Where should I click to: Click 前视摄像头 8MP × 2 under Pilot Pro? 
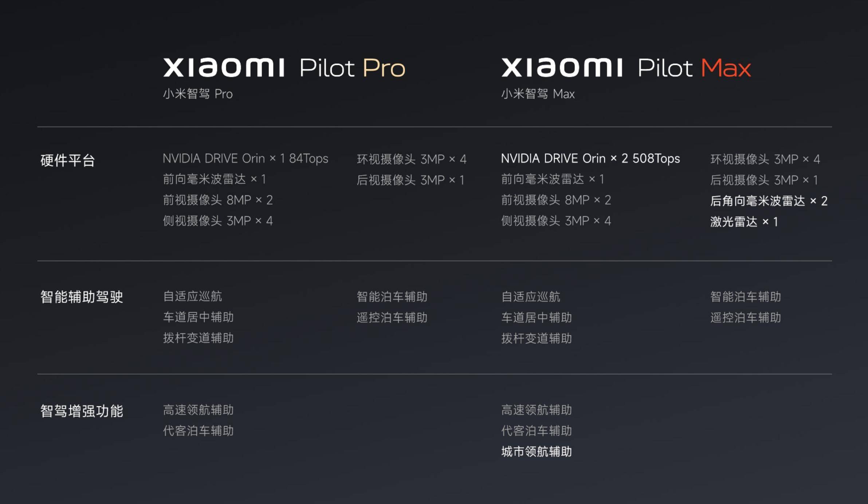tap(217, 200)
